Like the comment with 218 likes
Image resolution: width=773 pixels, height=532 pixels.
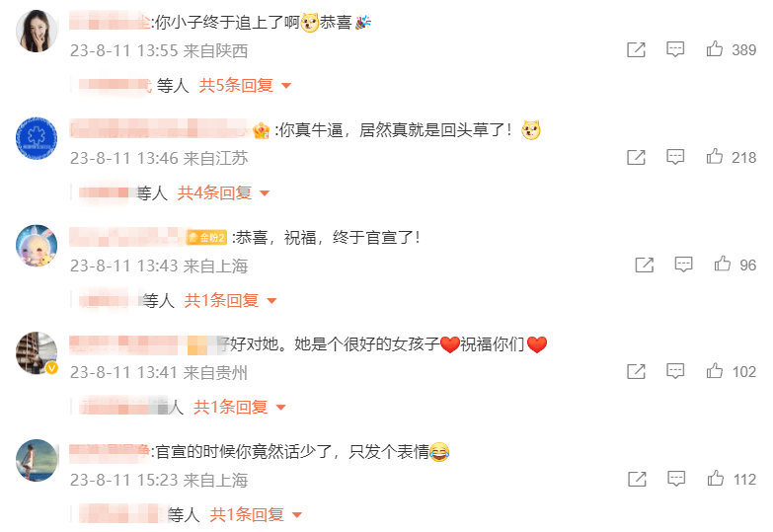[x=715, y=157]
